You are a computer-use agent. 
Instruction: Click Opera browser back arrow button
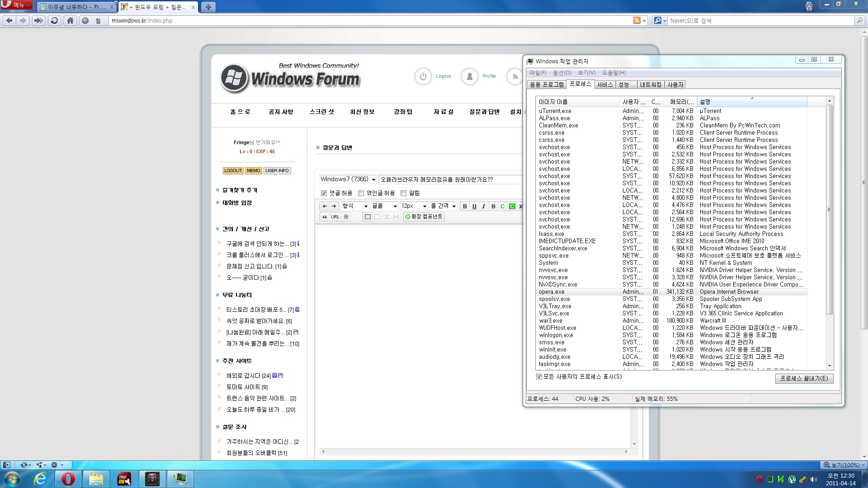tap(9, 20)
